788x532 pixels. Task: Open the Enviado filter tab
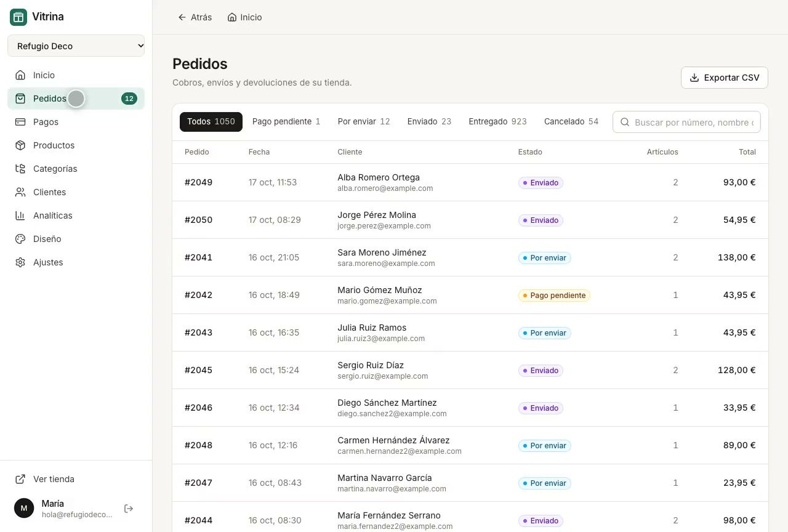coord(429,122)
